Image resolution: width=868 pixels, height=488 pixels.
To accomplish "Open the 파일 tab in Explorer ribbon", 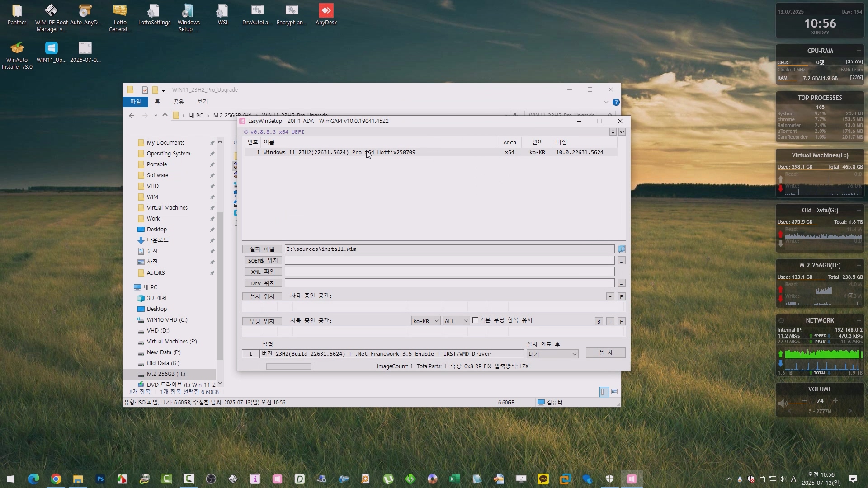I will click(135, 102).
